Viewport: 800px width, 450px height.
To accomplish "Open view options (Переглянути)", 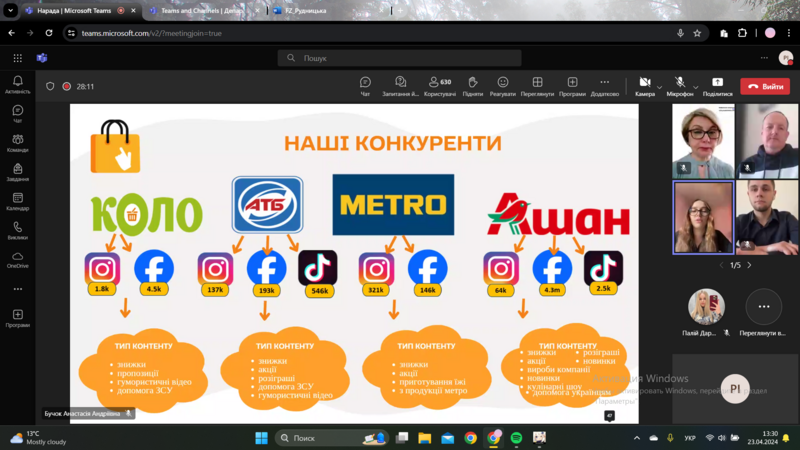I will [x=537, y=86].
